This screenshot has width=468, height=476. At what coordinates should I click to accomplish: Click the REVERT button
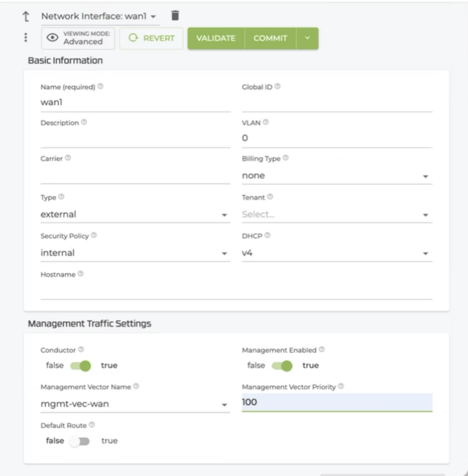pyautogui.click(x=151, y=38)
